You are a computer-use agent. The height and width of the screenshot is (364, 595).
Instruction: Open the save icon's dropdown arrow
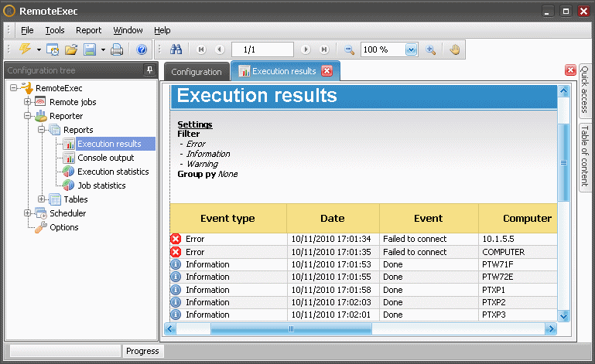click(103, 49)
